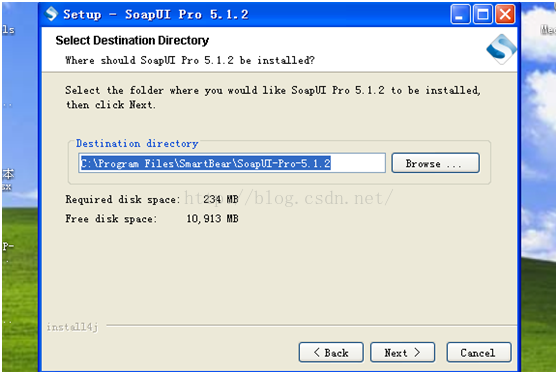Close the Setup window
The image size is (558, 374).
click(x=505, y=15)
